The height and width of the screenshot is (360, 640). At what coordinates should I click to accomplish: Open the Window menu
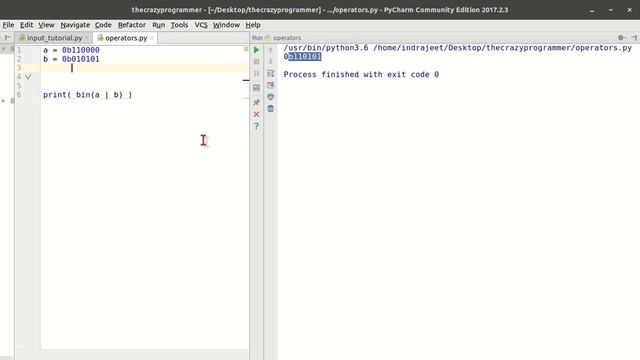(227, 25)
